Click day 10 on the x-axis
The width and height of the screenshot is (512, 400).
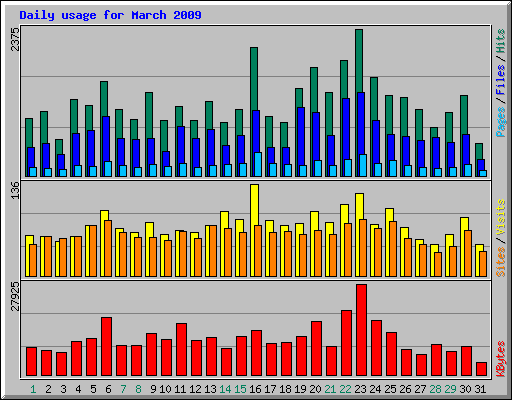(x=165, y=389)
